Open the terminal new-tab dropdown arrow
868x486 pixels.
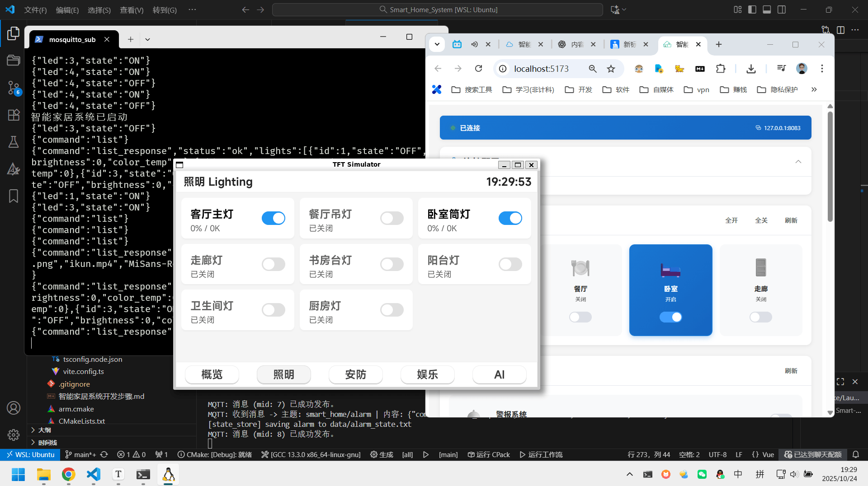pos(147,40)
